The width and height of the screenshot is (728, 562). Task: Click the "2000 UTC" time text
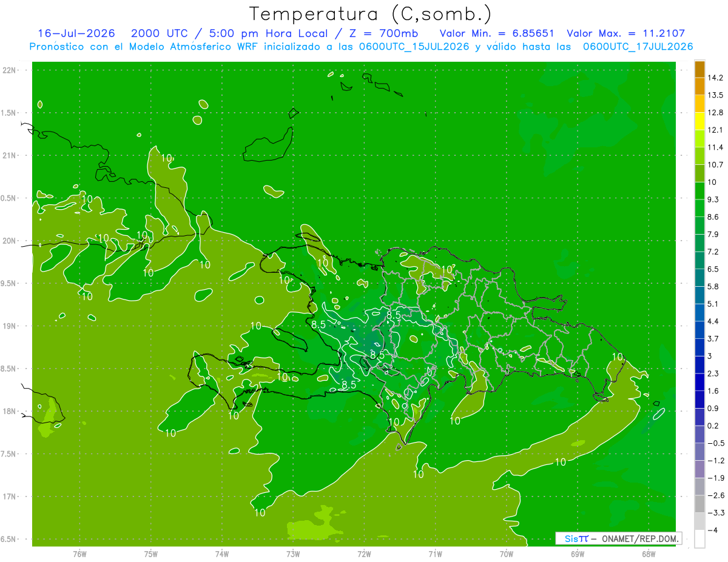[x=160, y=33]
